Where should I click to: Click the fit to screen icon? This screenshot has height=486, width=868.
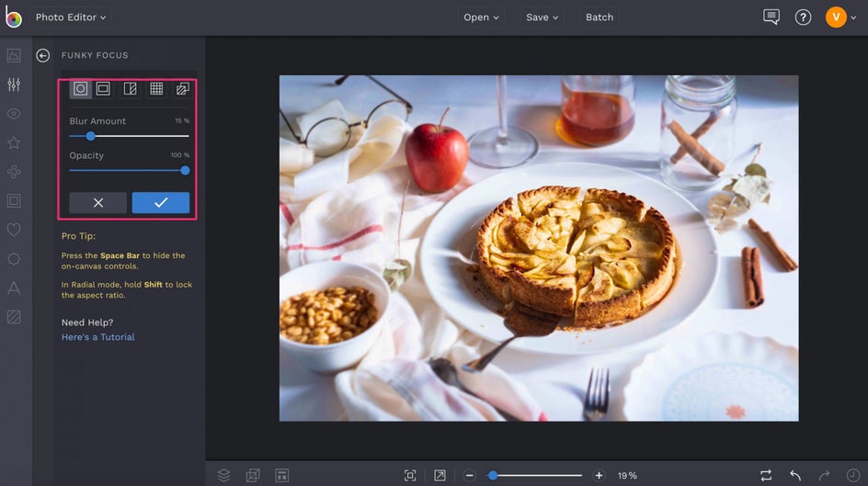pos(410,476)
